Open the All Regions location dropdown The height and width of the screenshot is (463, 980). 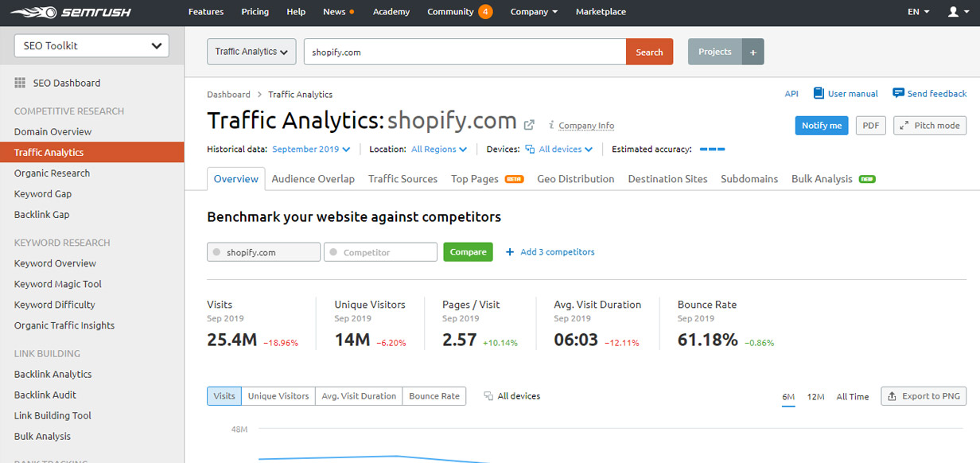click(x=439, y=149)
